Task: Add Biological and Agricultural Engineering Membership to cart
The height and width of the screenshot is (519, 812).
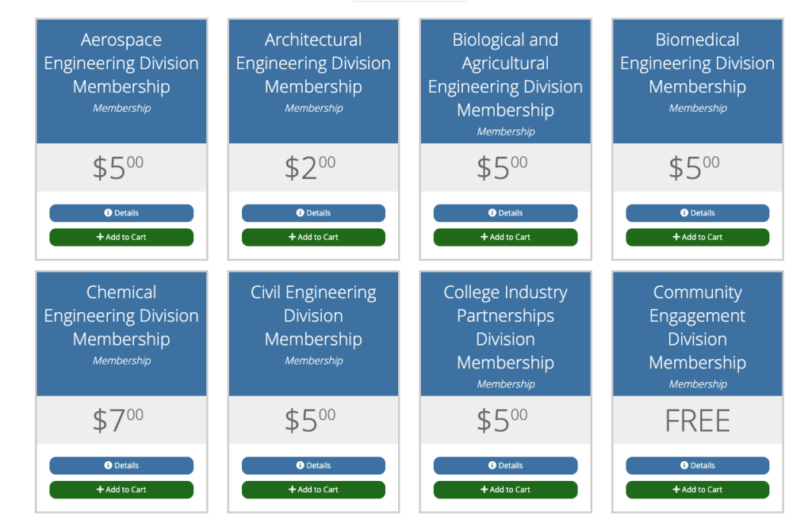Action: (x=505, y=237)
